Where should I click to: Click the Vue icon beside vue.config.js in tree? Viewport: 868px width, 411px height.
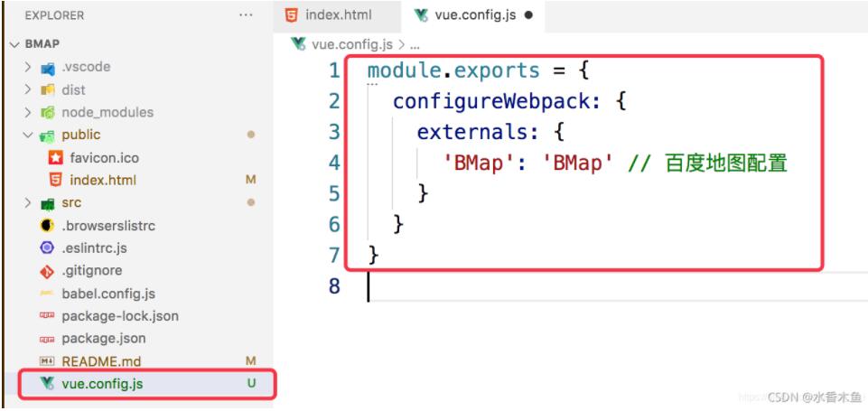click(48, 383)
